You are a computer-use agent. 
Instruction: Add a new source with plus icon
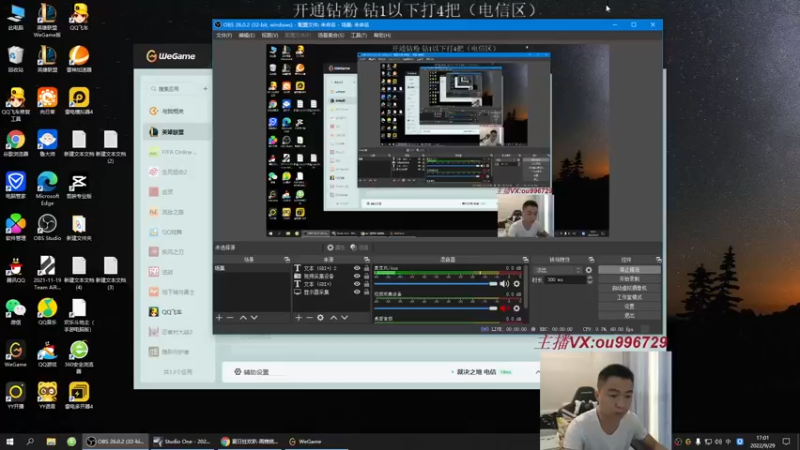pyautogui.click(x=298, y=317)
